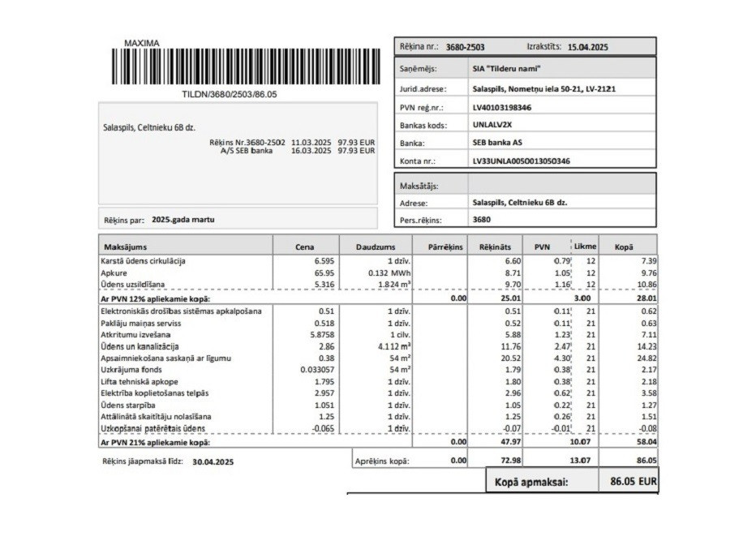Select recipient SIA "Tilderu nami" cell
This screenshot has height=545, width=756.
coord(561,68)
